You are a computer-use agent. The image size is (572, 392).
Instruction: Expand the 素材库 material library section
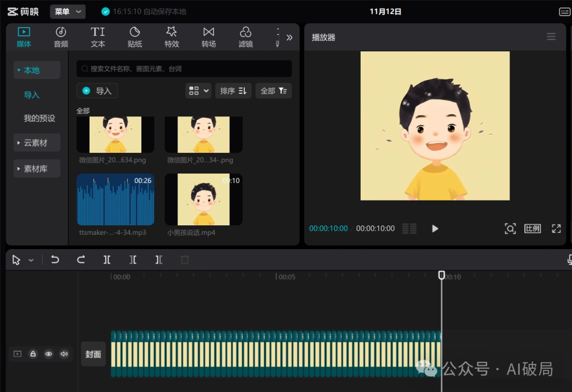pyautogui.click(x=37, y=169)
